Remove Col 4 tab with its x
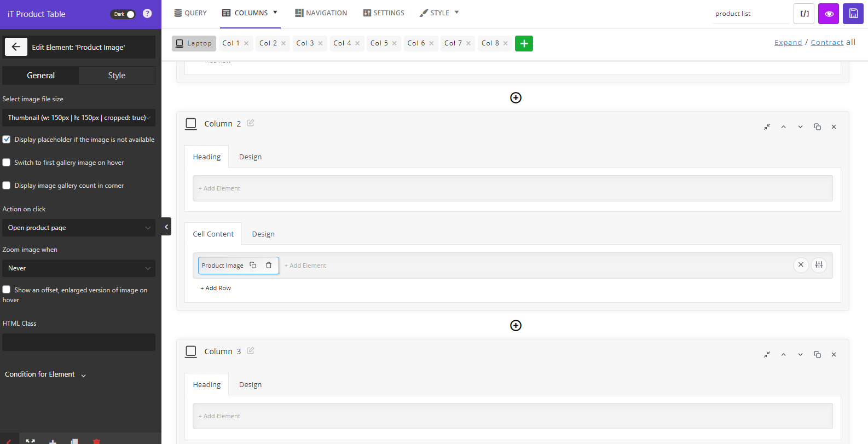 [x=357, y=43]
